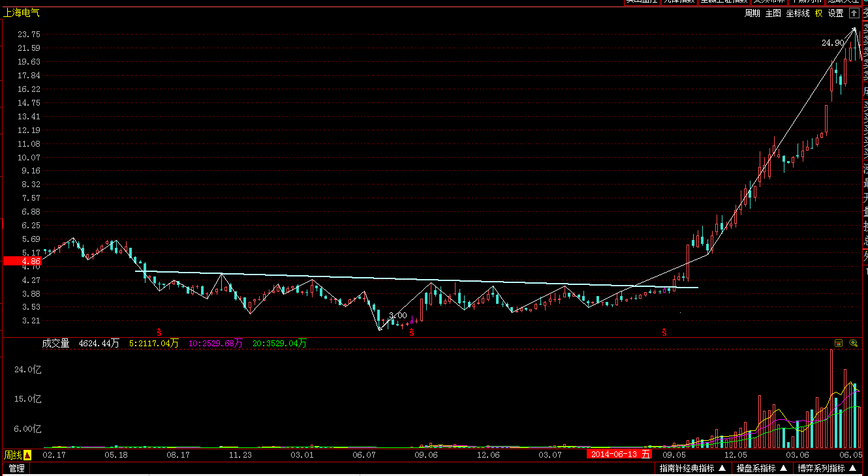Click the up-arrow icon beside 设置
This screenshot has width=868, height=476.
pyautogui.click(x=854, y=13)
